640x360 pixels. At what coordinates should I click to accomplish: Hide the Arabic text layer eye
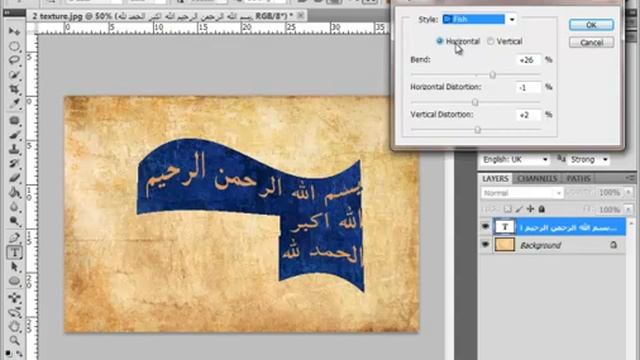[485, 227]
